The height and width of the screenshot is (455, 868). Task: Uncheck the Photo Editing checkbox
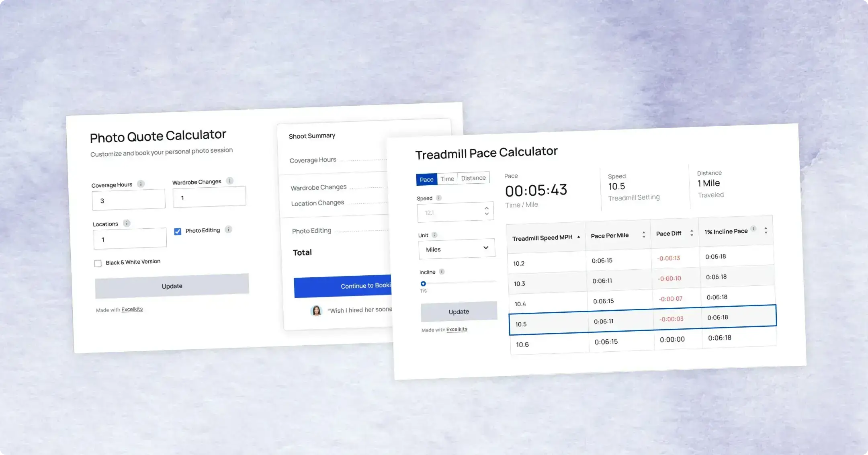177,232
